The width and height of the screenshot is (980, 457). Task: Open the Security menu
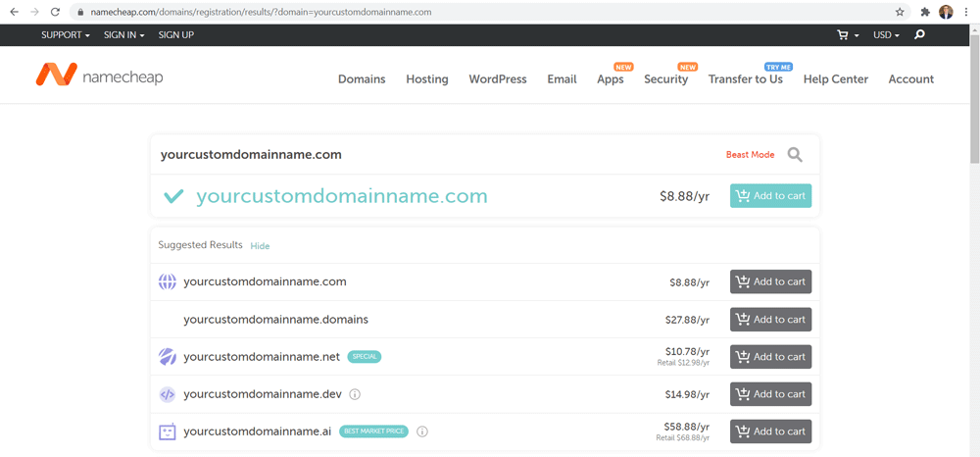point(665,79)
